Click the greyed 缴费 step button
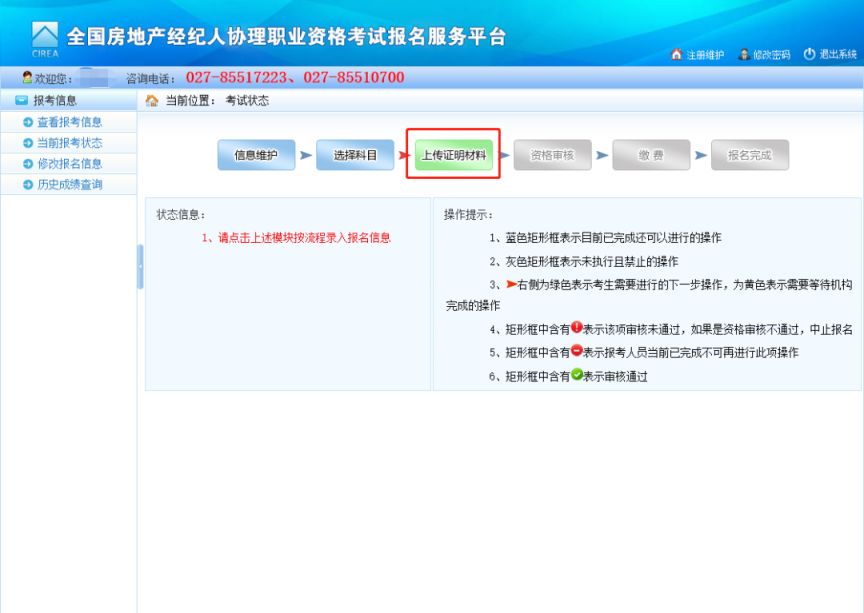Image resolution: width=864 pixels, height=613 pixels. coord(651,155)
